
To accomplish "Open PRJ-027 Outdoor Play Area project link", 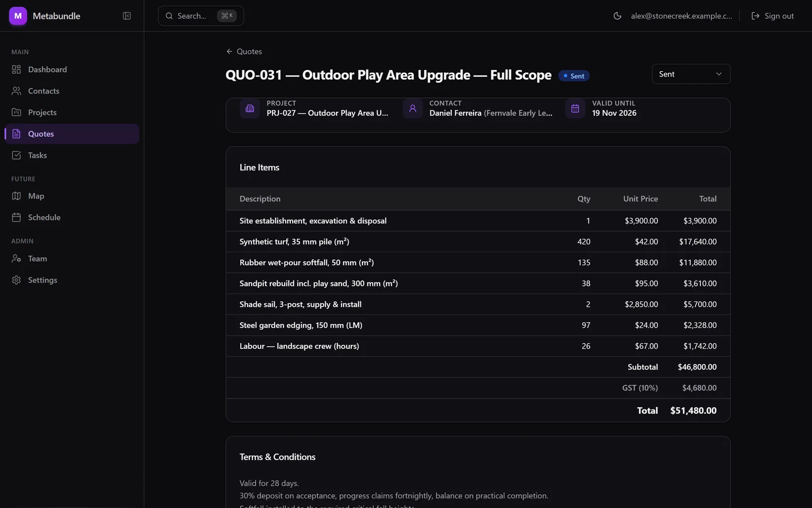I will 327,113.
